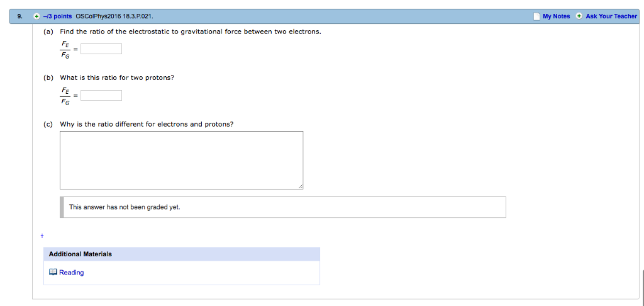Click the dagger footnote symbol
The image size is (644, 306).
42,235
